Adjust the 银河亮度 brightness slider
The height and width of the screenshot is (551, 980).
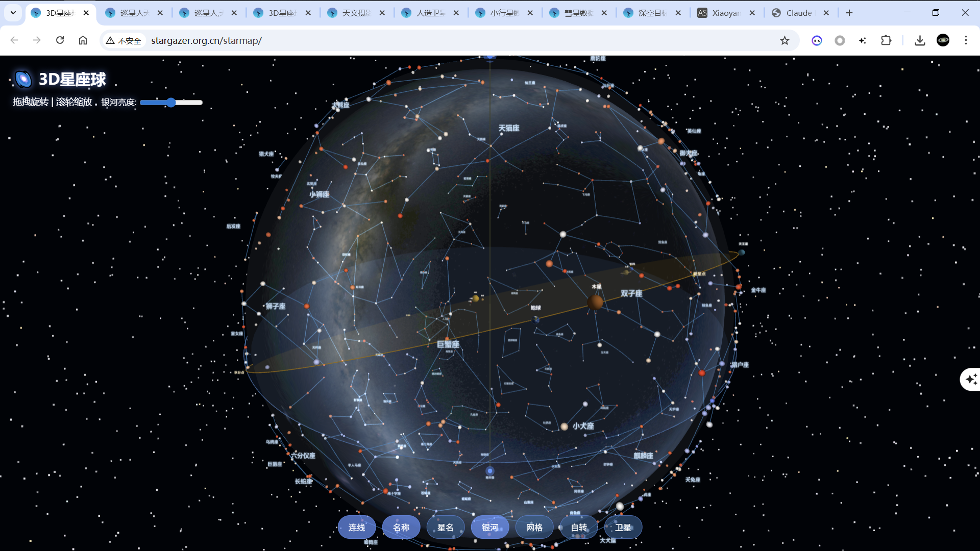pos(171,103)
